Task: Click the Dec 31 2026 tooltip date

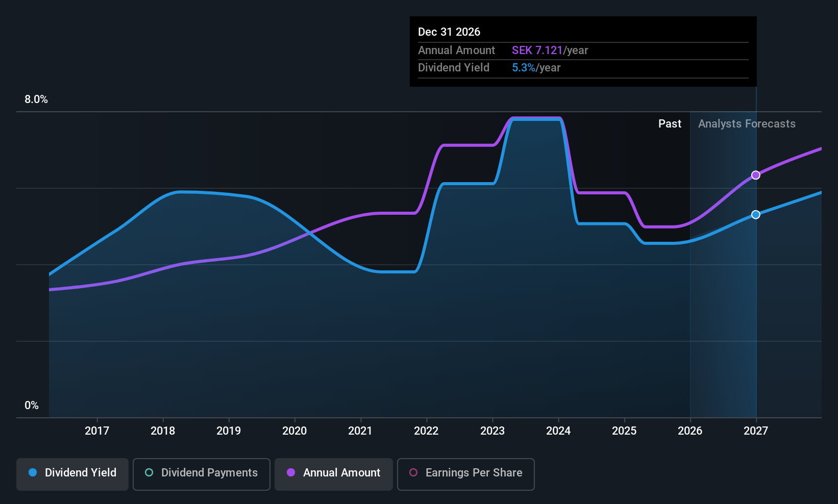Action: [x=449, y=32]
